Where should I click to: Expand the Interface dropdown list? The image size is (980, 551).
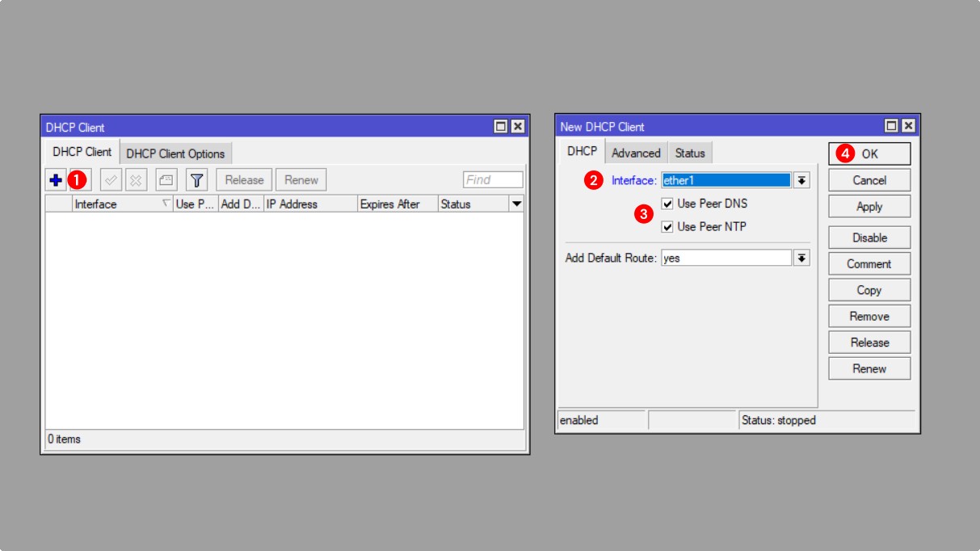[x=801, y=181]
